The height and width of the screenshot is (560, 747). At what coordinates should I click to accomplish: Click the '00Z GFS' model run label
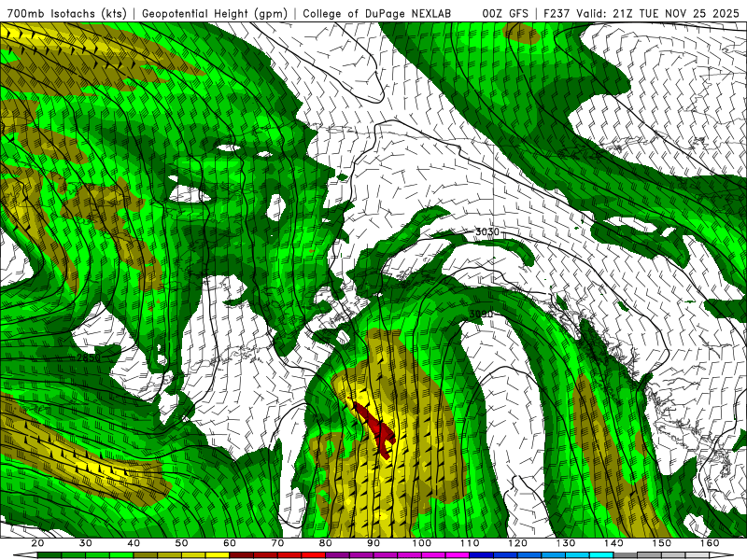coord(505,13)
